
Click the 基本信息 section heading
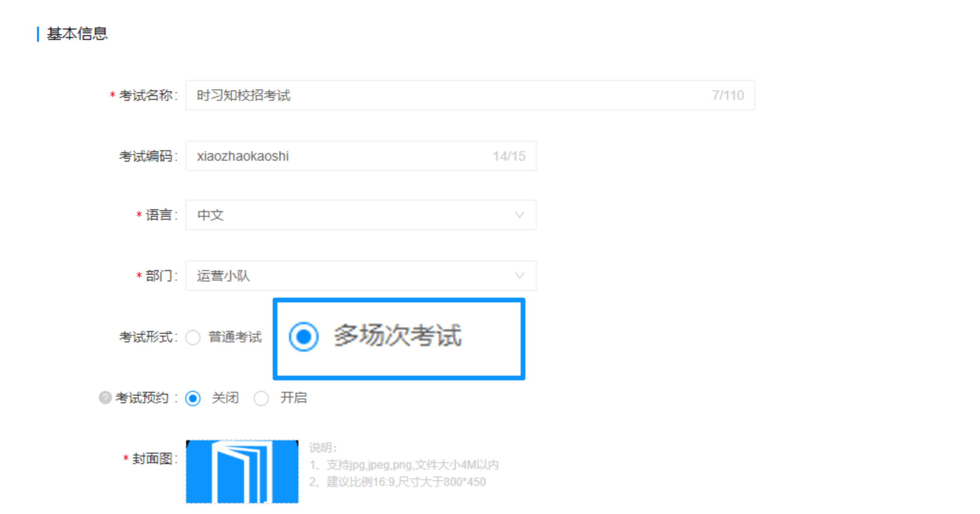click(x=77, y=34)
